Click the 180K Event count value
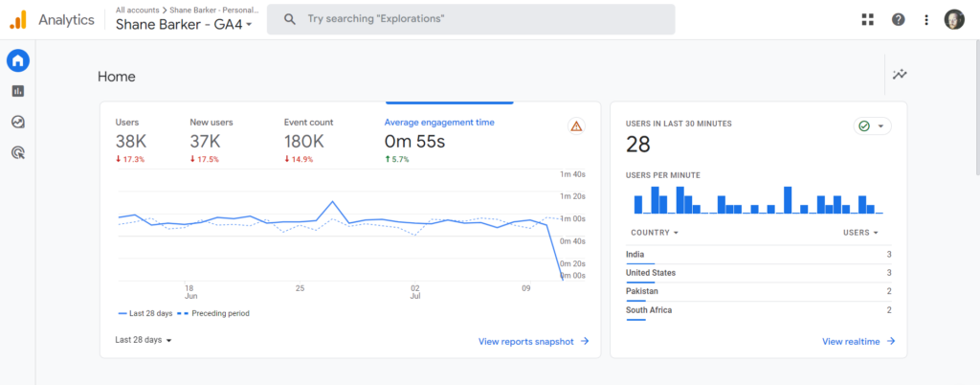 303,141
